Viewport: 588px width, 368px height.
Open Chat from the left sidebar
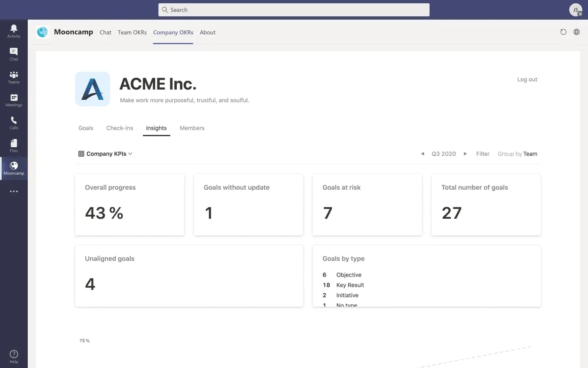(x=14, y=54)
